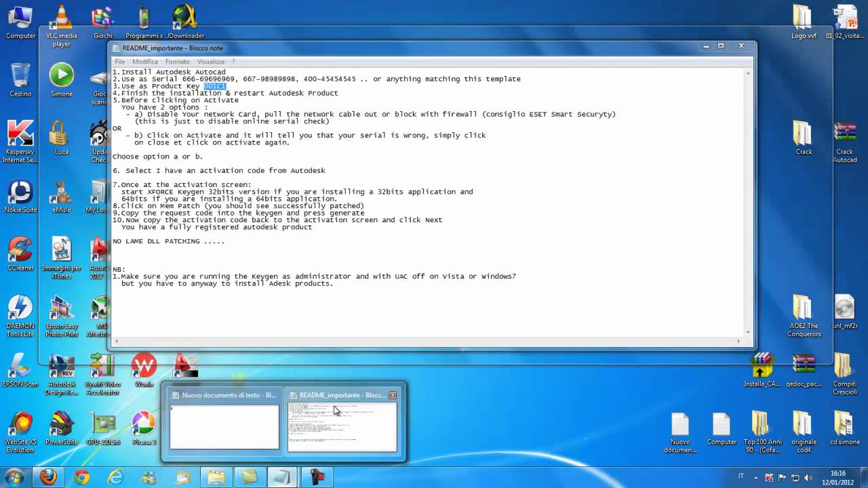Viewport: 868px width, 488px height.
Task: Show hidden system tray icons arrow
Action: [x=757, y=477]
